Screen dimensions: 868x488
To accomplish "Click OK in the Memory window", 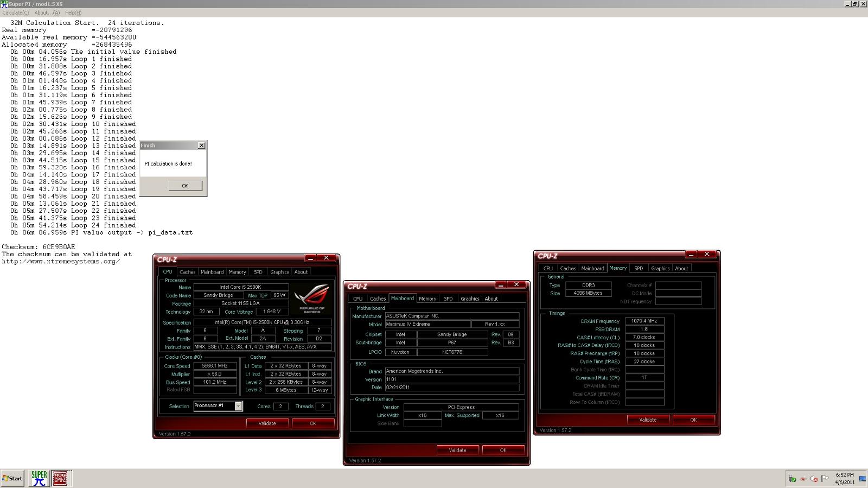I will click(693, 420).
